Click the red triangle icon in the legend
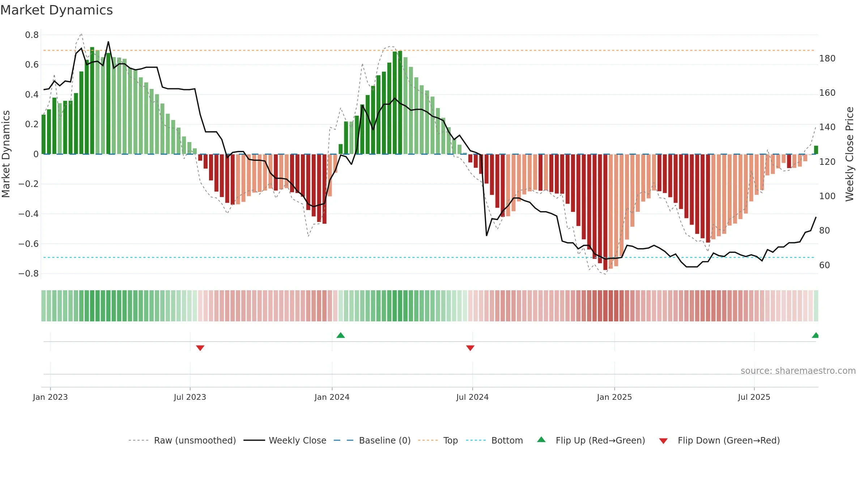 (663, 441)
